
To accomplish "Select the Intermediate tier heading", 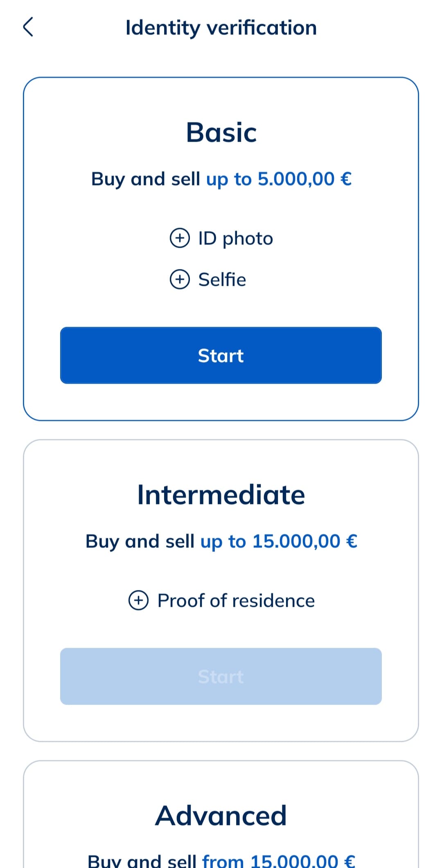I will 221,495.
